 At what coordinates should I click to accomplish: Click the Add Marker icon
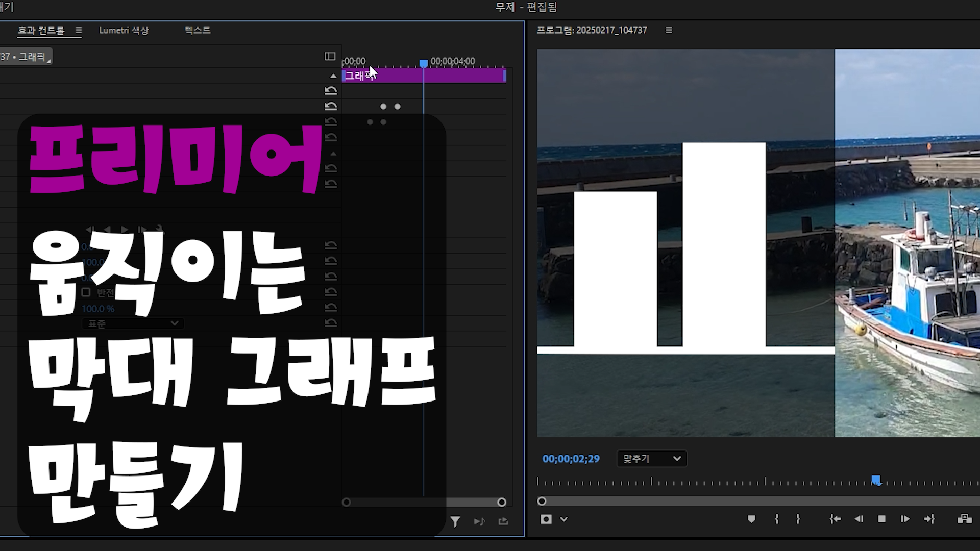(x=751, y=519)
